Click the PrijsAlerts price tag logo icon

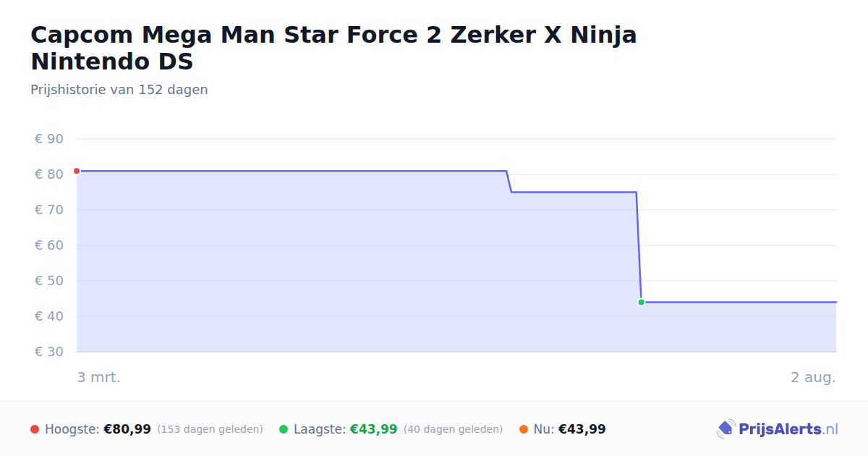(x=726, y=429)
